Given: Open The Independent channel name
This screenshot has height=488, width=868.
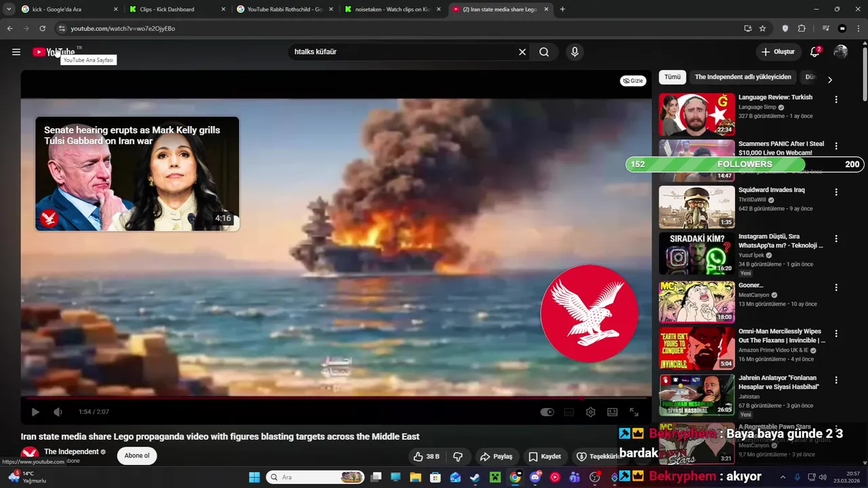Looking at the screenshot, I should point(71,451).
